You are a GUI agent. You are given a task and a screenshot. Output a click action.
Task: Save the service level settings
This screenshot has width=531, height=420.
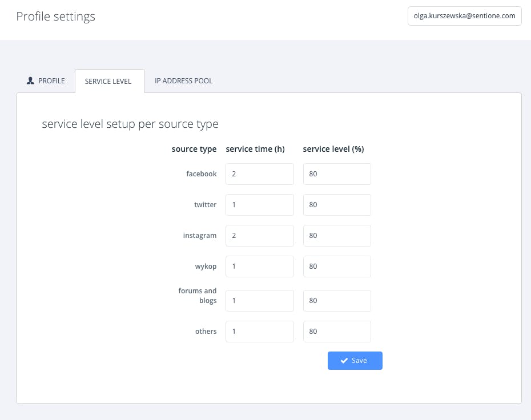355,361
